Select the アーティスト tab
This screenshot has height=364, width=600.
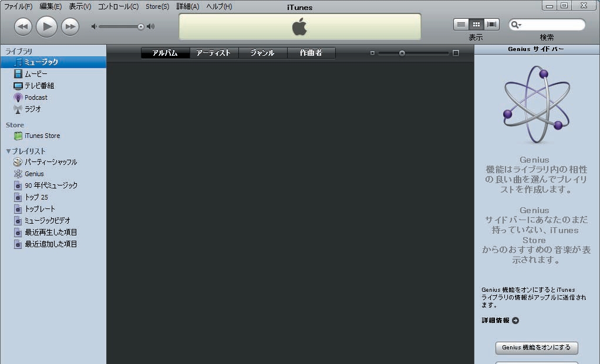point(214,53)
